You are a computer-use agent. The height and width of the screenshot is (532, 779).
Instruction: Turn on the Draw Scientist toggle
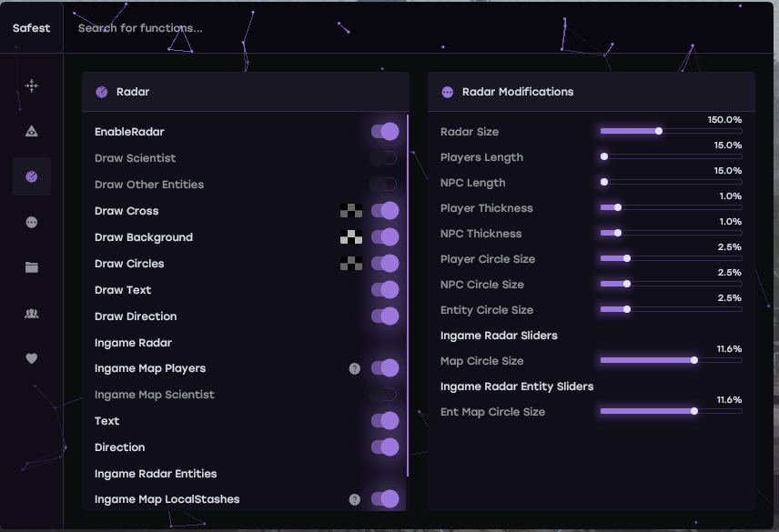[x=384, y=158]
